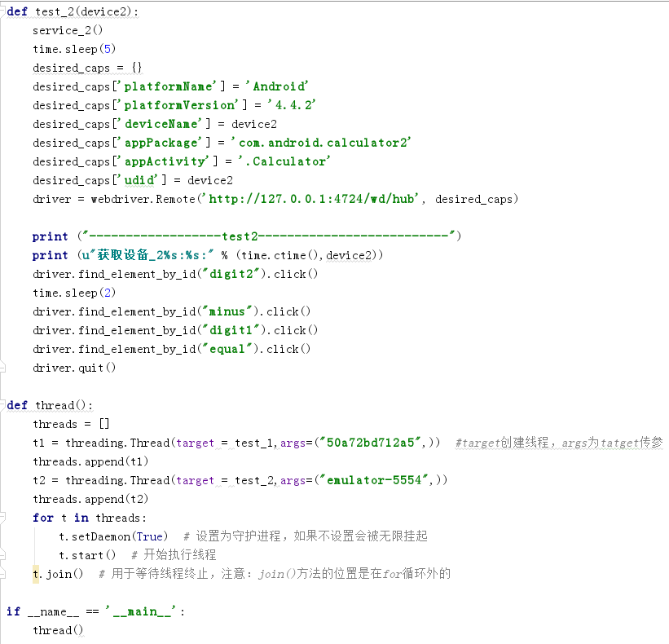Image resolution: width=669 pixels, height=644 pixels.
Task: Click the #target创建线程 comment
Action: point(559,443)
